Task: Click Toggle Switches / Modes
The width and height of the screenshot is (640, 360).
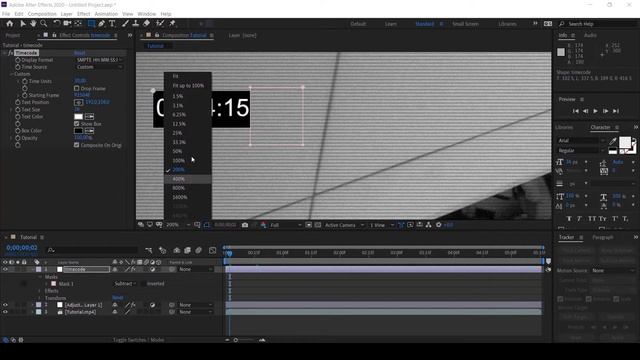Action: pos(139,340)
